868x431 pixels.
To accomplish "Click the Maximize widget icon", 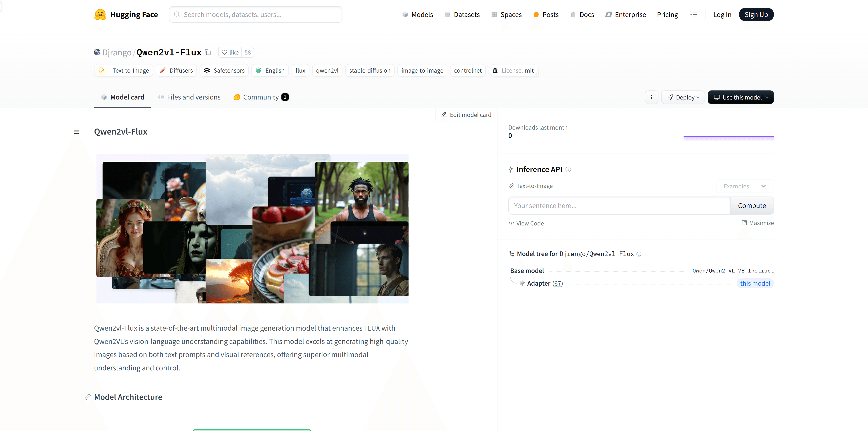I will tap(744, 223).
